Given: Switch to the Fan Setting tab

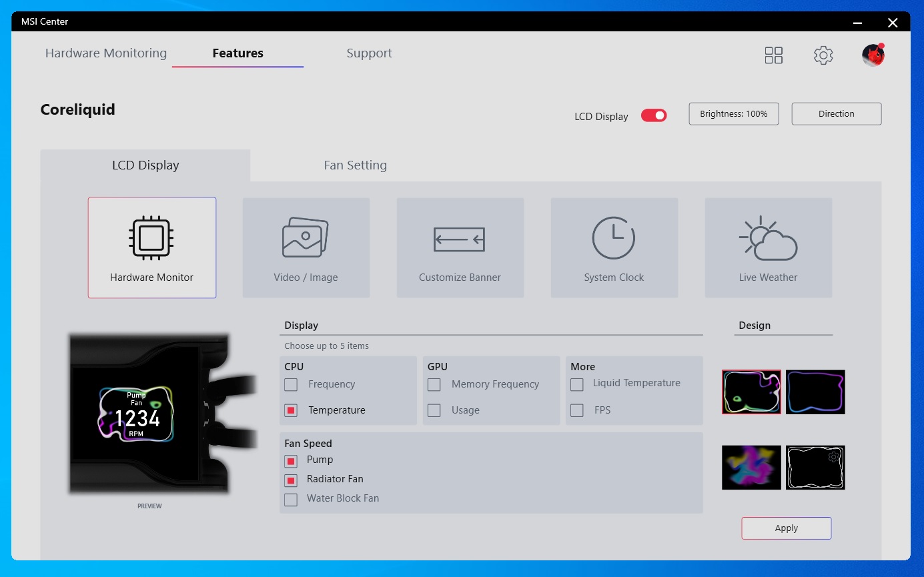Looking at the screenshot, I should tap(355, 165).
